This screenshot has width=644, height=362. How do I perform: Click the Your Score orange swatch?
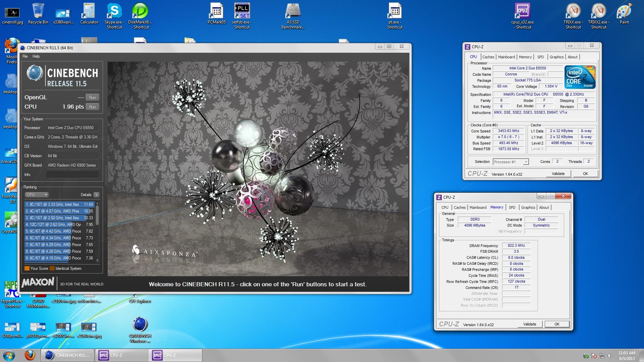pos(27,268)
